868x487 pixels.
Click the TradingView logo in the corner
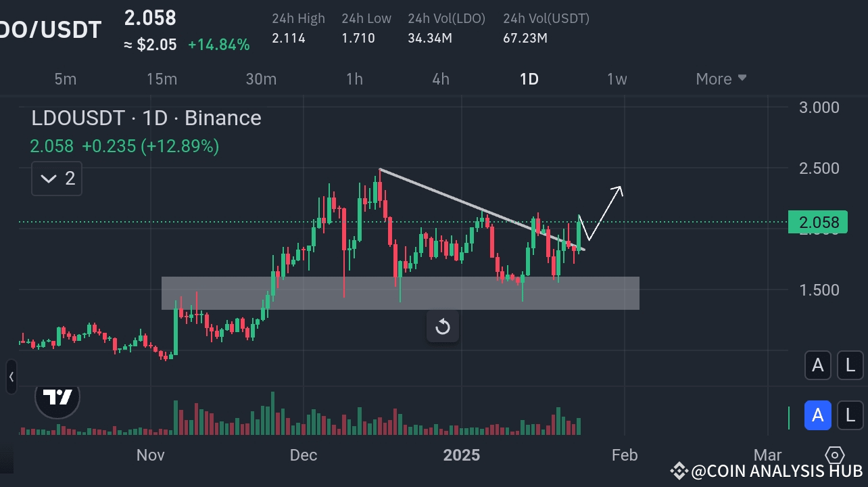[x=57, y=398]
